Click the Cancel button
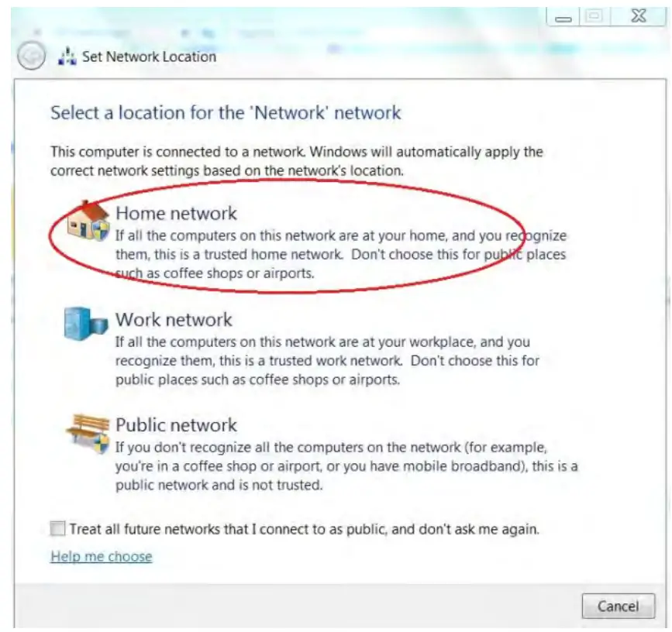This screenshot has width=672, height=632. tap(618, 606)
